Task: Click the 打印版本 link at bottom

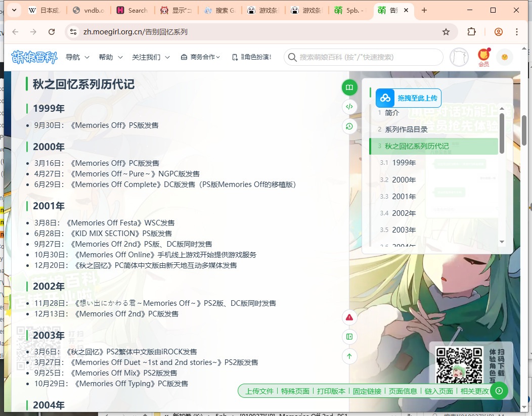Action: tap(331, 391)
